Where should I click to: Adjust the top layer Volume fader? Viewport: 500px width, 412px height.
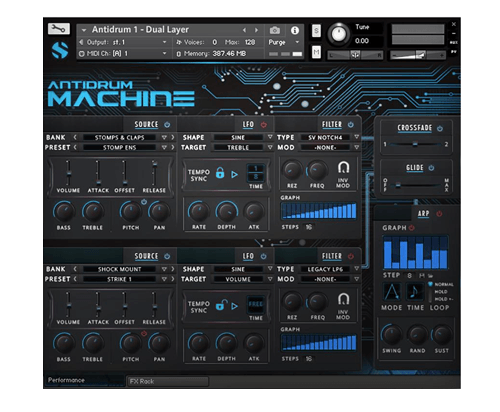68,173
